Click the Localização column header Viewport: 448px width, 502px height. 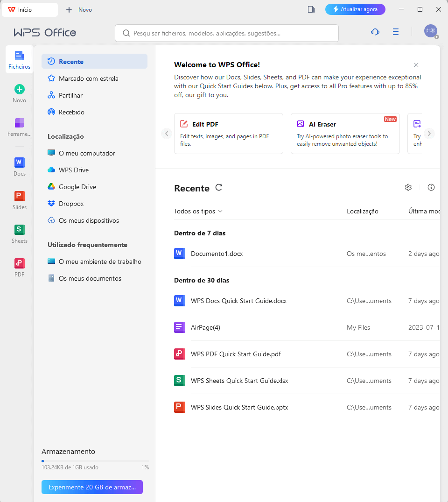tap(362, 211)
